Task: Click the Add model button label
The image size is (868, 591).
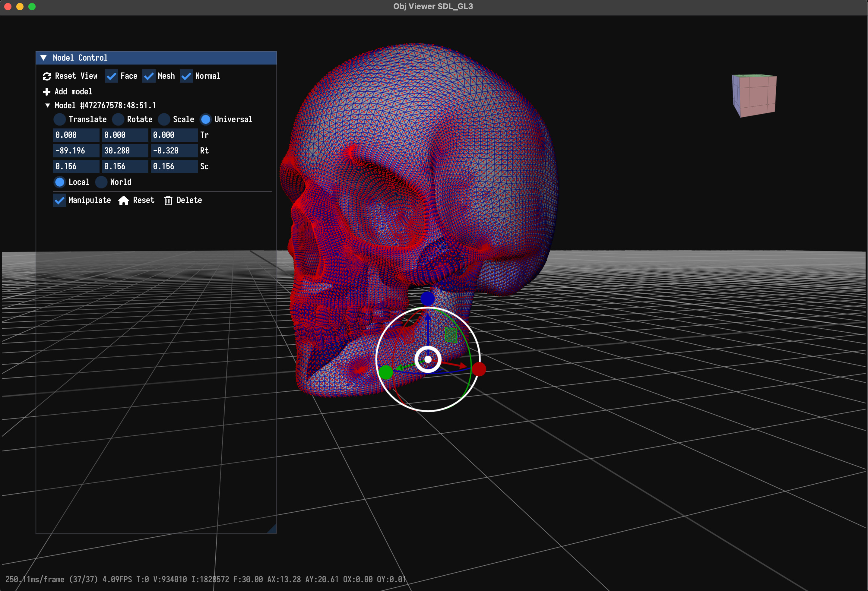Action: [73, 92]
